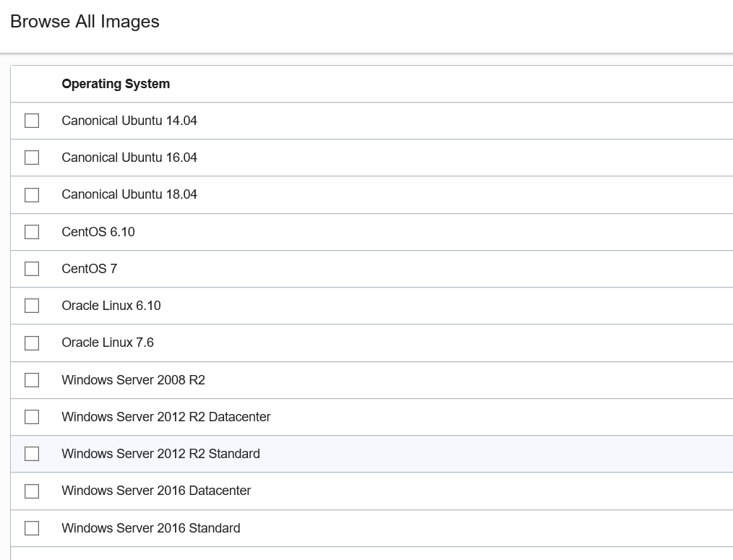Click the Operating System column header
The height and width of the screenshot is (560, 733).
pyautogui.click(x=116, y=84)
